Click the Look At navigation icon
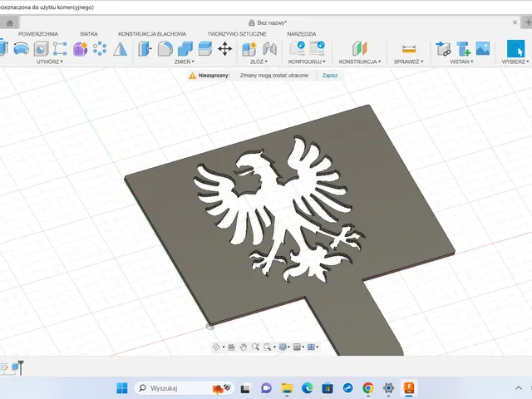Screen dimensions: 532x399 (231, 347)
